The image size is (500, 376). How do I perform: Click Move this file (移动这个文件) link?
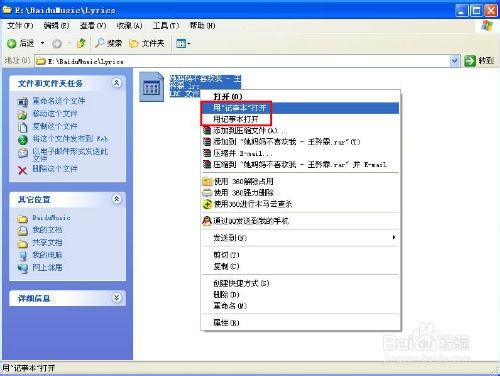point(55,114)
